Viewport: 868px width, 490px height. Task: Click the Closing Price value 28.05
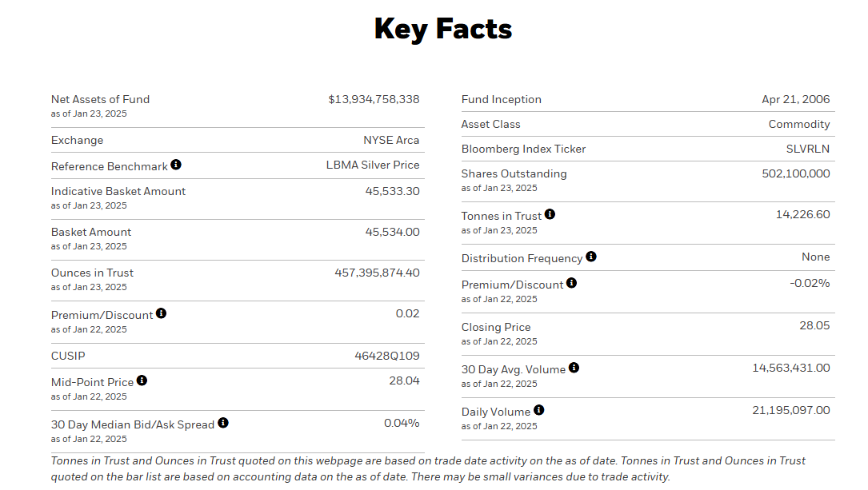[816, 325]
